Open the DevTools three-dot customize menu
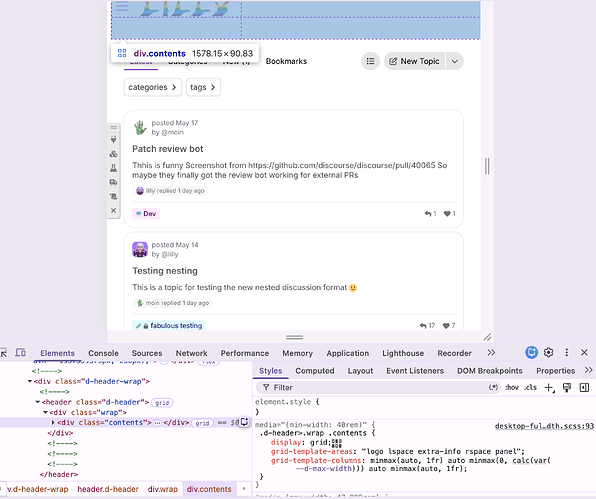Viewport: 596px width, 499px height. (x=566, y=353)
